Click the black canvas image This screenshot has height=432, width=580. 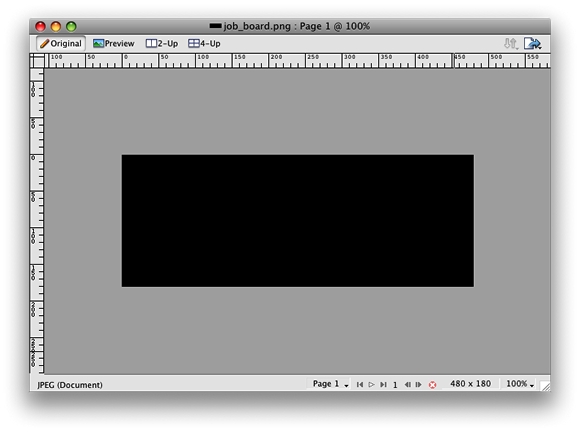(297, 220)
